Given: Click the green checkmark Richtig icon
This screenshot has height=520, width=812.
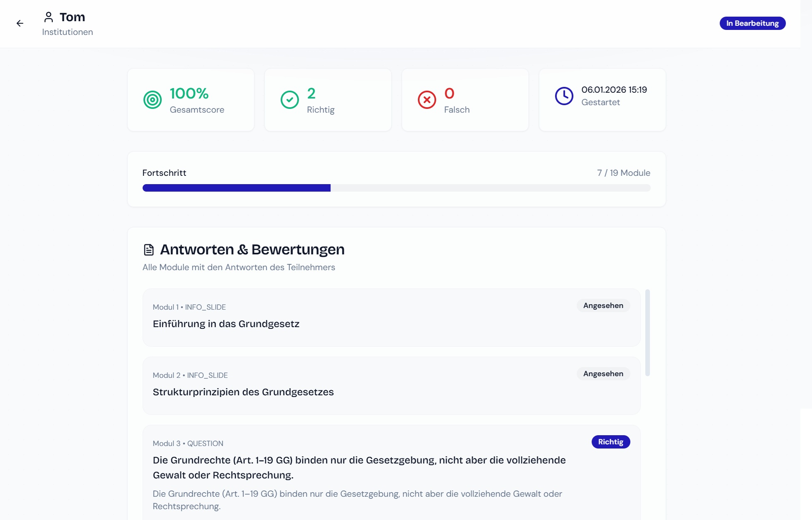Looking at the screenshot, I should click(x=289, y=100).
